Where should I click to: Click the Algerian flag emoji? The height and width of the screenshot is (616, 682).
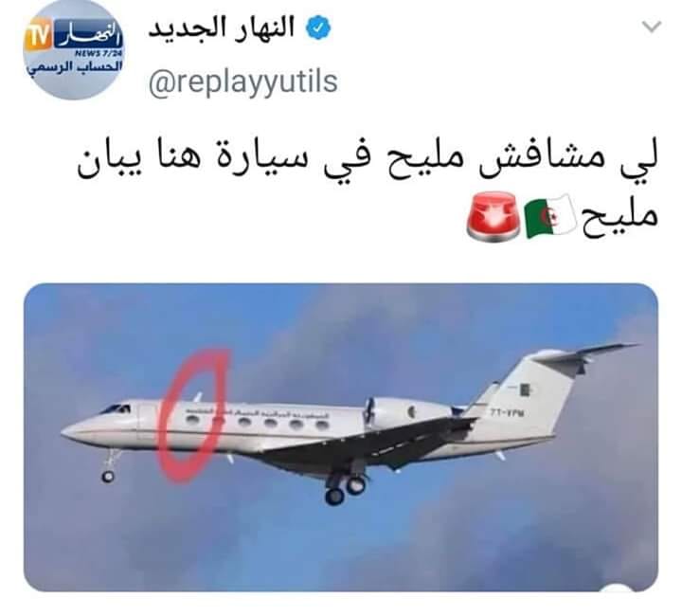[550, 216]
